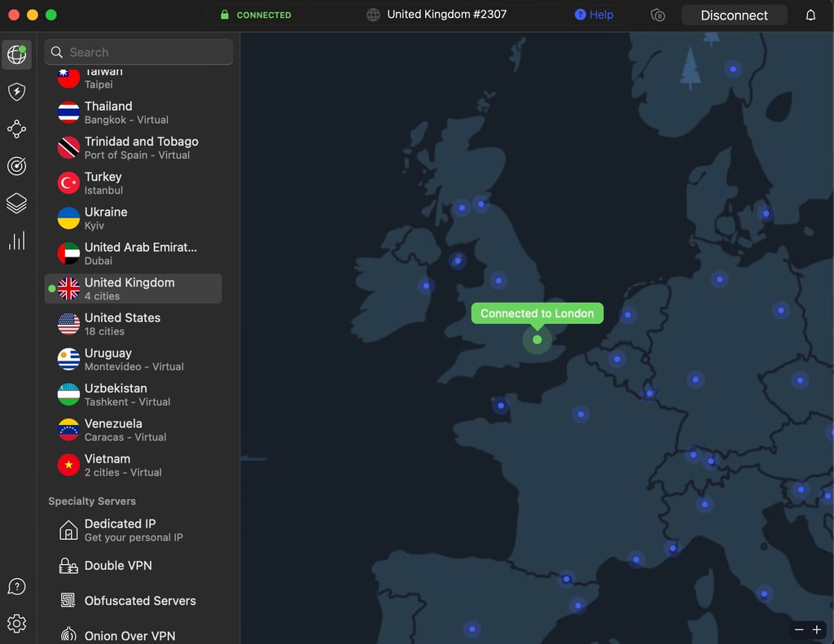Screen dimensions: 834x644
Task: Click the Thailand flag icon
Action: (68, 112)
